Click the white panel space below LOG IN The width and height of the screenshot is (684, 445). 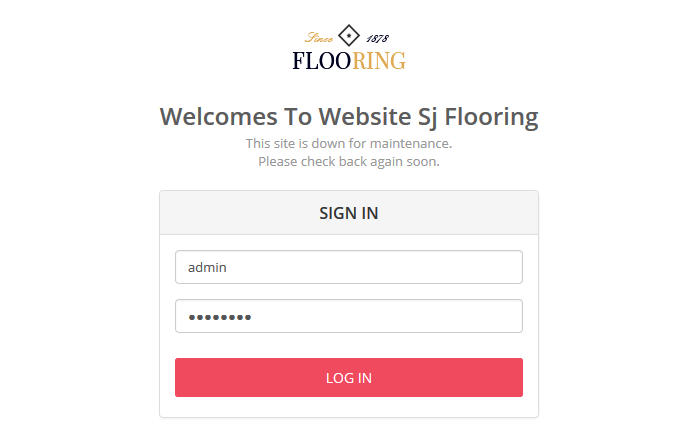(x=349, y=407)
